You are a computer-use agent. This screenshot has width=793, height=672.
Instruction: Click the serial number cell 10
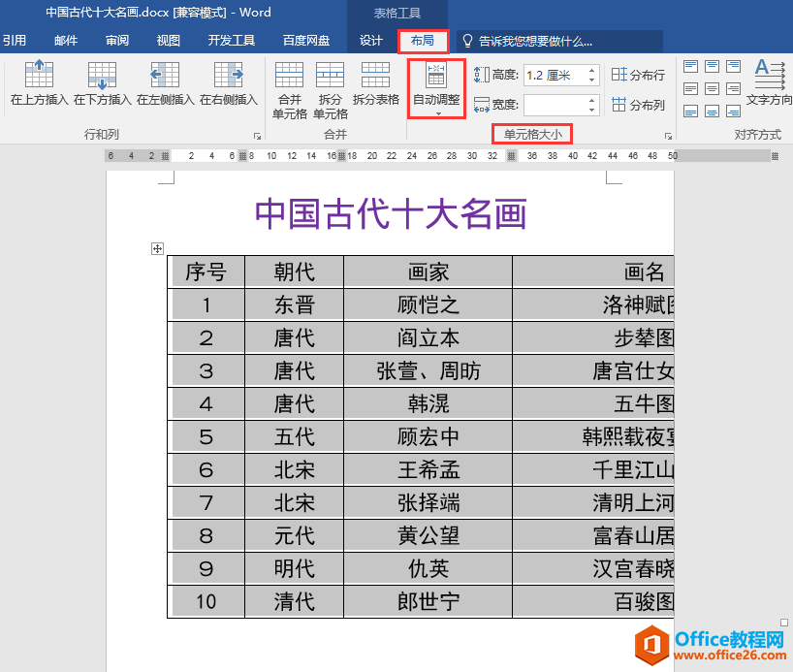(x=206, y=601)
